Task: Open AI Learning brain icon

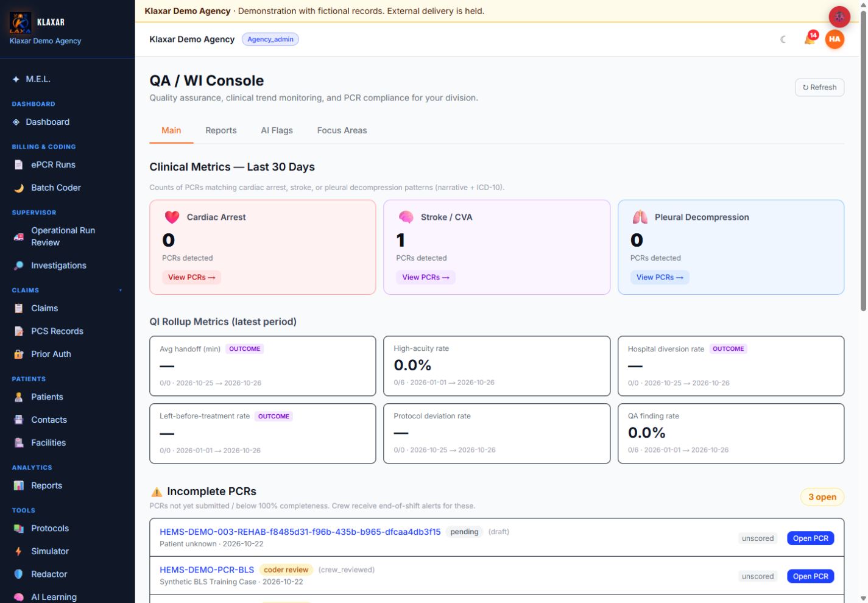Action: point(19,597)
